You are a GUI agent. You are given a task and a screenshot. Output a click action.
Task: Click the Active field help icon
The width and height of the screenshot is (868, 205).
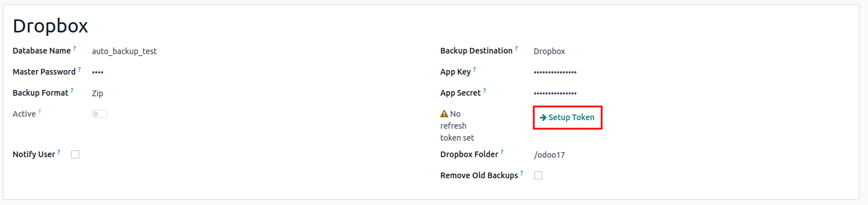[x=39, y=112]
